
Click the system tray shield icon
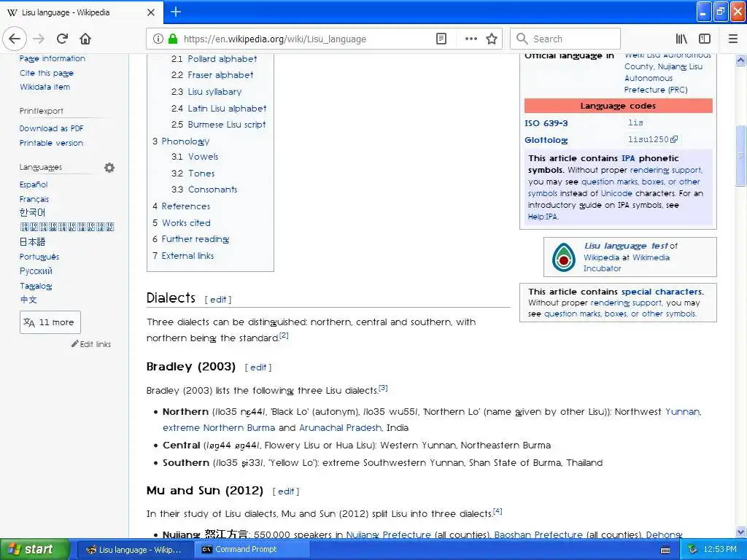(x=692, y=549)
